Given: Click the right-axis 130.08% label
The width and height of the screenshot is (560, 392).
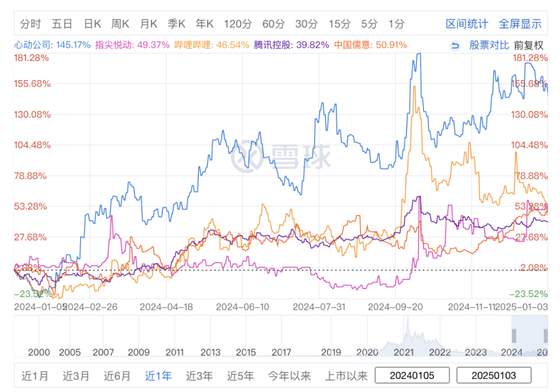Looking at the screenshot, I should click(x=529, y=115).
